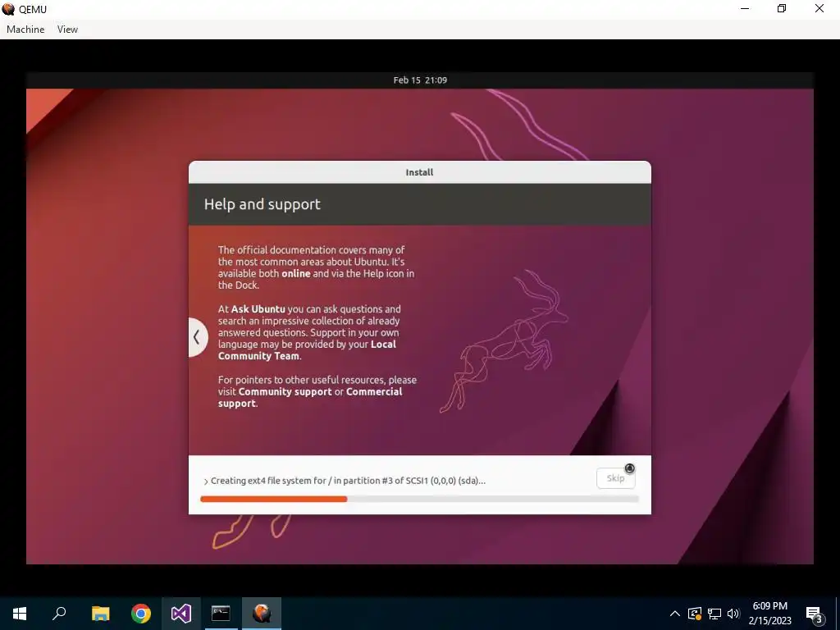Open the View menu in QEMU
This screenshot has width=840, height=630.
pos(67,30)
